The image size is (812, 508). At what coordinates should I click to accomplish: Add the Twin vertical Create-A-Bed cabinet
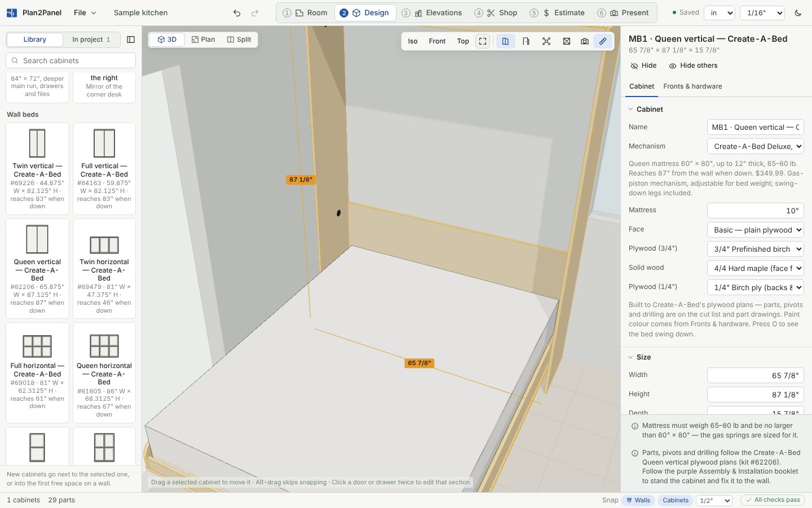pos(37,169)
